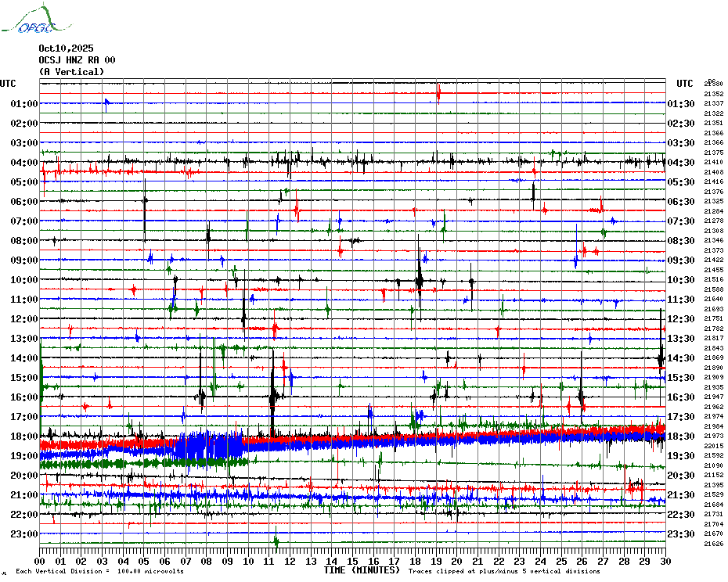Click the 23:00 hour label on left
This screenshot has height=582, width=728.
pyautogui.click(x=25, y=534)
